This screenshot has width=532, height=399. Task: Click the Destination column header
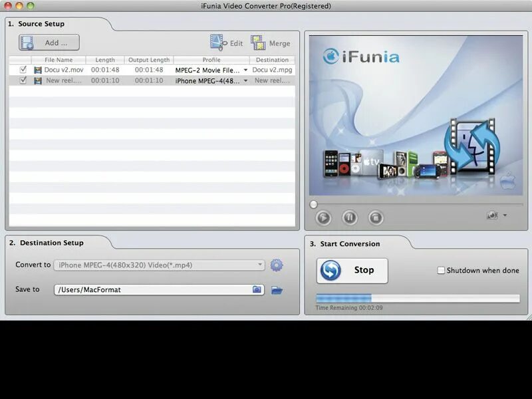[x=272, y=60]
